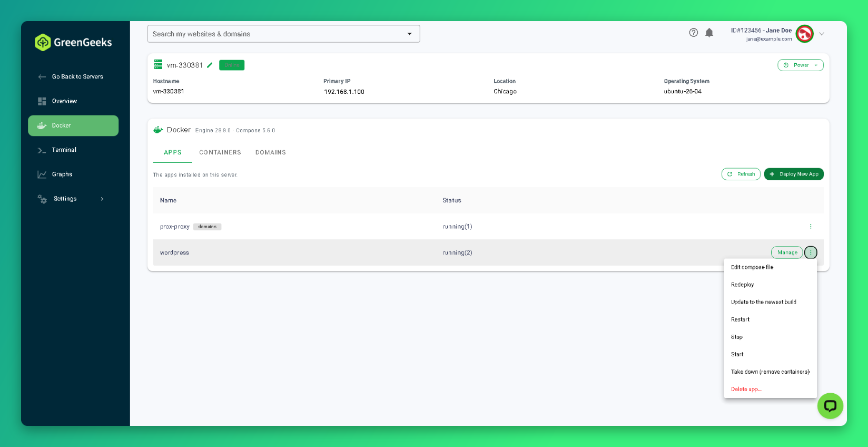Switch to the Domains tab
Viewport: 868px width, 447px height.
[x=271, y=152]
